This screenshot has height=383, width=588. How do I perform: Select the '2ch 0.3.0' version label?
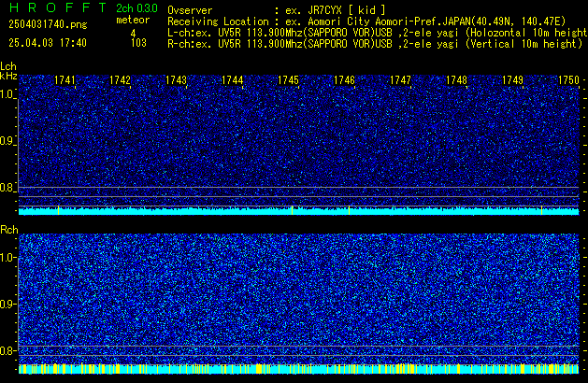click(136, 8)
